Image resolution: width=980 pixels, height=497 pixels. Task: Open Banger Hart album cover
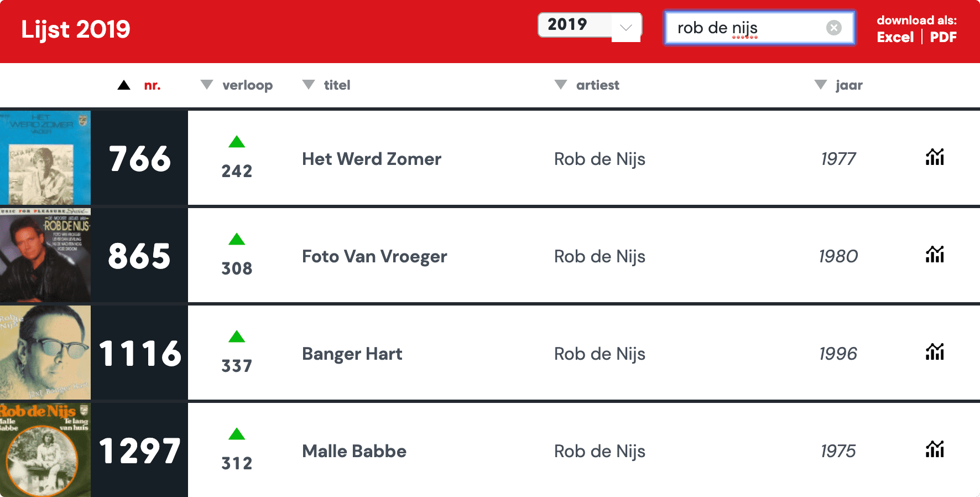pyautogui.click(x=45, y=353)
